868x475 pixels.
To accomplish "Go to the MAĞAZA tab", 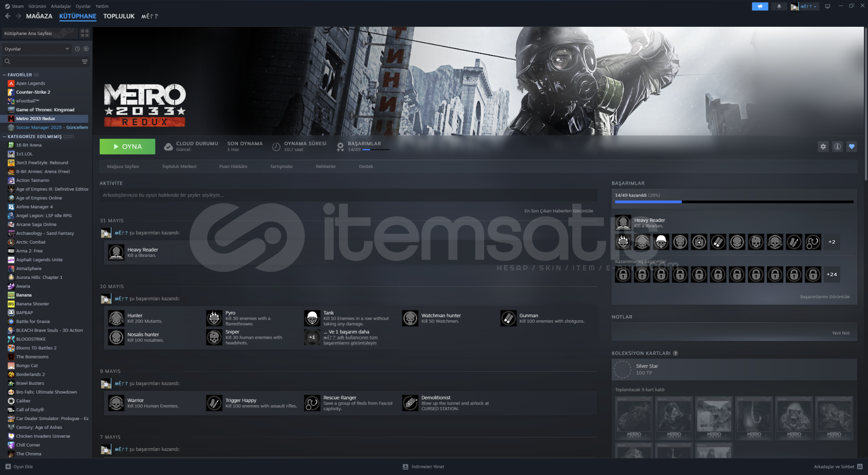I will click(39, 16).
